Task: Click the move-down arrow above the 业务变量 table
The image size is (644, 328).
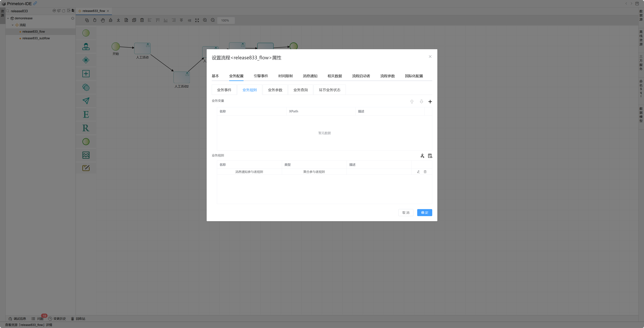Action: 421,101
